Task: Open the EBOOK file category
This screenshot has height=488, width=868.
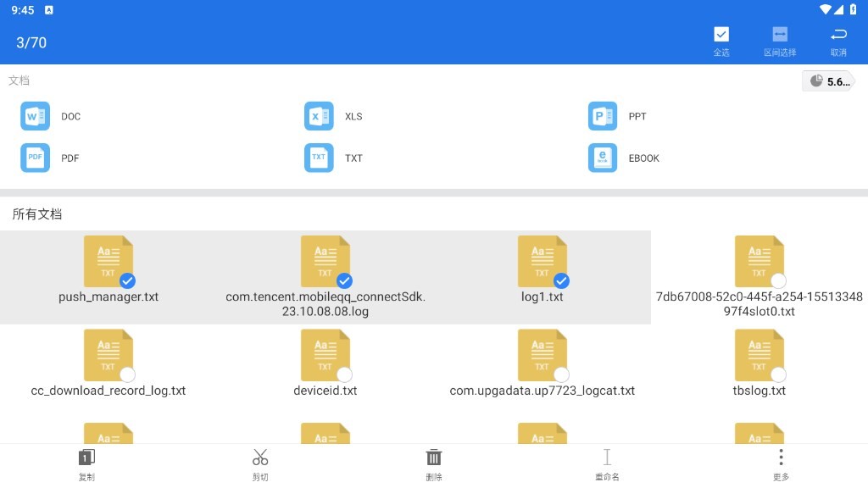Action: coord(603,158)
